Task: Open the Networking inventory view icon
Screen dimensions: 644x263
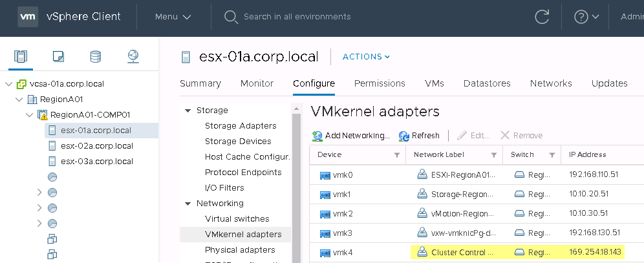Action: pos(133,57)
